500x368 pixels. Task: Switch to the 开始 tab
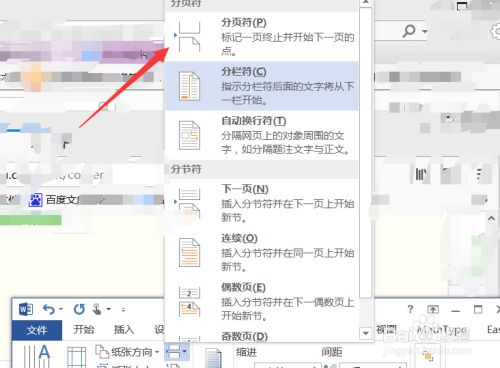pos(84,330)
